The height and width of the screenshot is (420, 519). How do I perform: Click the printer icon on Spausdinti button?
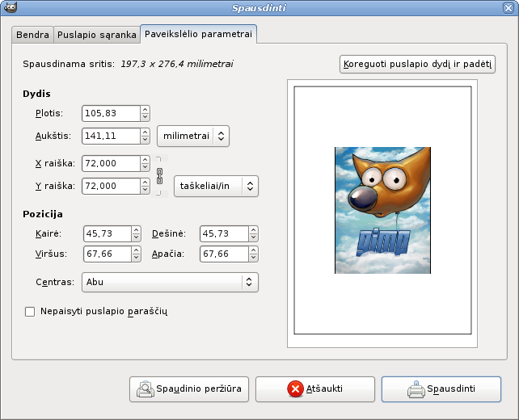416,389
